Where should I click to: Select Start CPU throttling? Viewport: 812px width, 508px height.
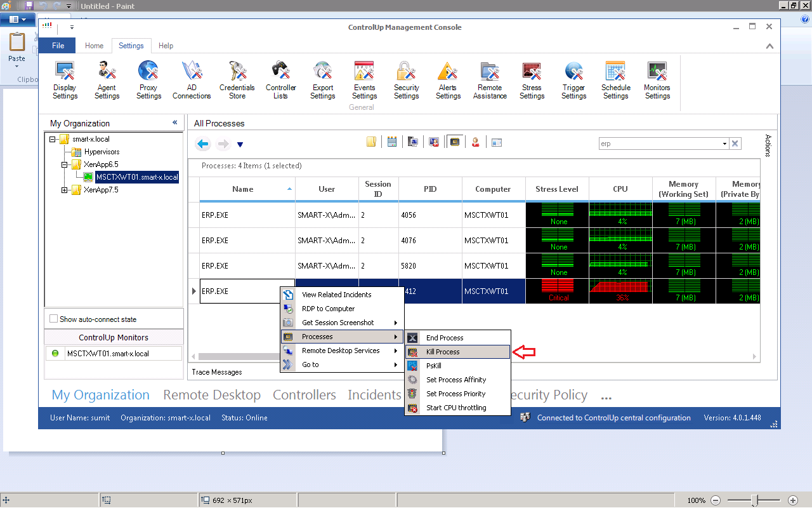[x=458, y=408]
